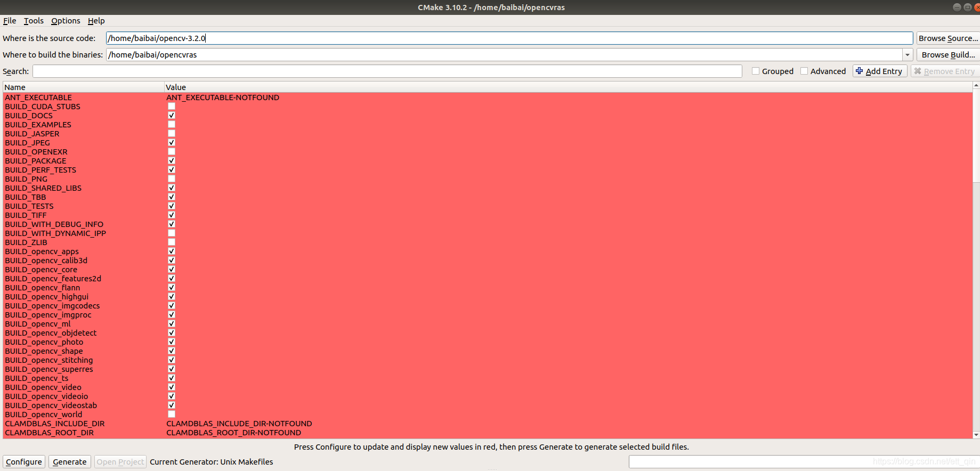Click the scrollbar up arrow
This screenshot has width=980, height=471.
pos(976,85)
